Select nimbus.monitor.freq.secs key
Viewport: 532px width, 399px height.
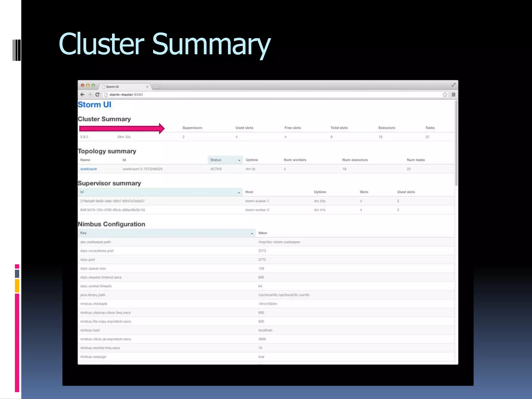click(x=100, y=348)
